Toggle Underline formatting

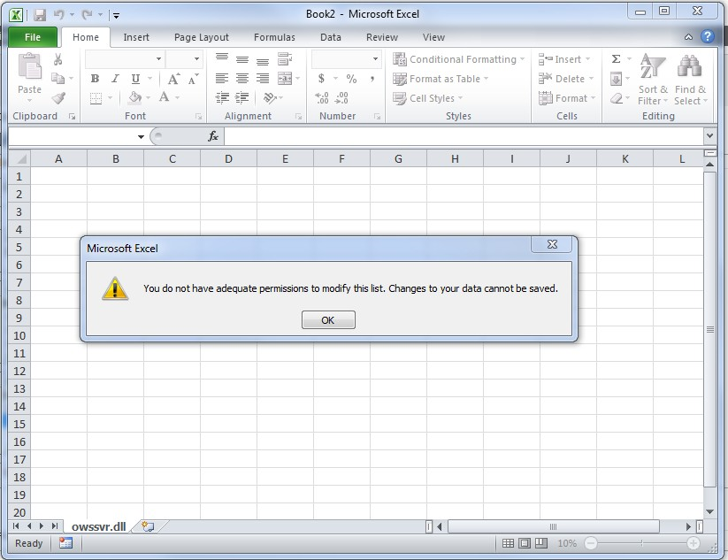click(x=135, y=79)
